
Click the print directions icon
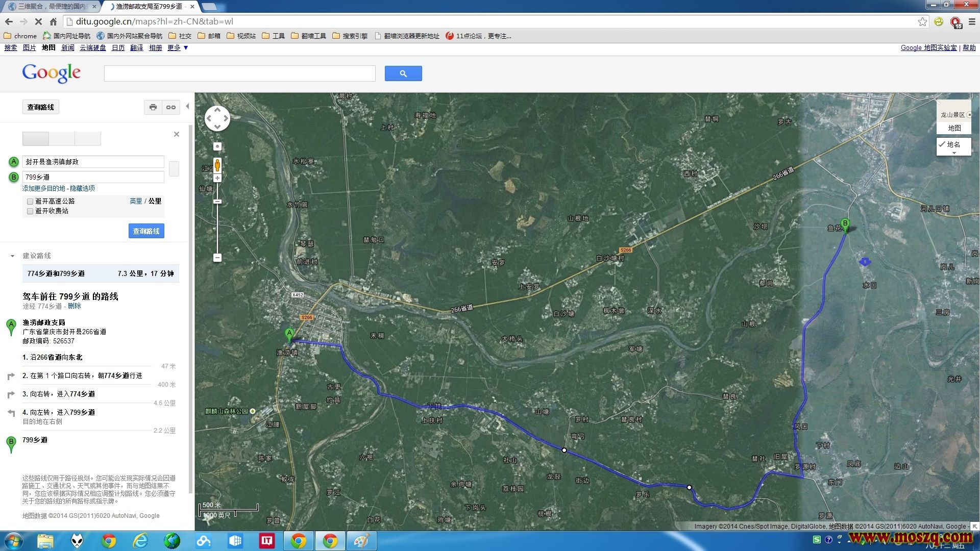(x=153, y=107)
